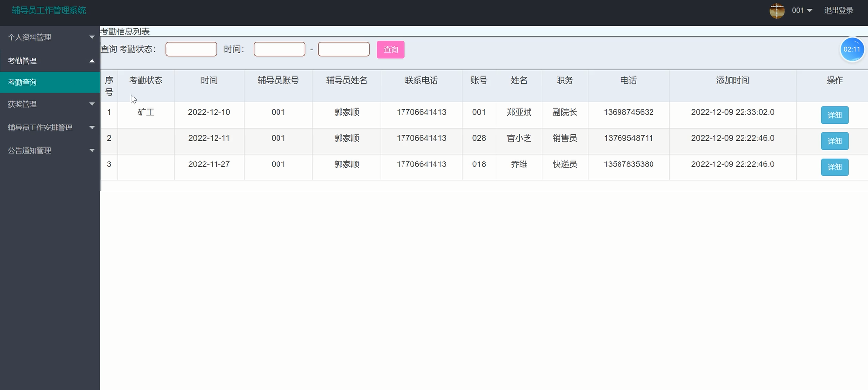Click the arrow beside 辅导员工作安排管理
The image size is (868, 390).
(92, 127)
